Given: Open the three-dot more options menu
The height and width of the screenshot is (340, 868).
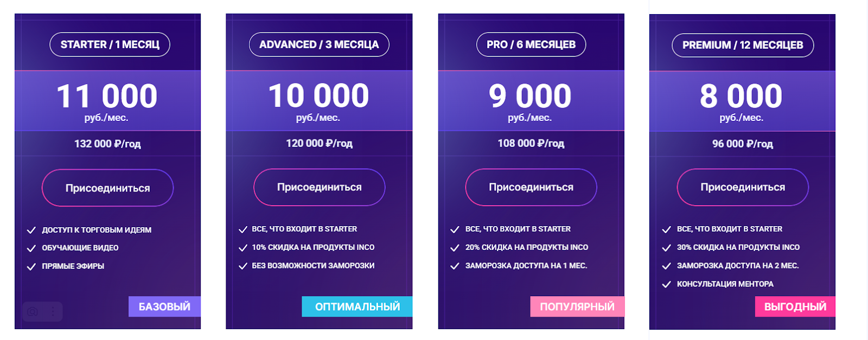Looking at the screenshot, I should [x=53, y=312].
